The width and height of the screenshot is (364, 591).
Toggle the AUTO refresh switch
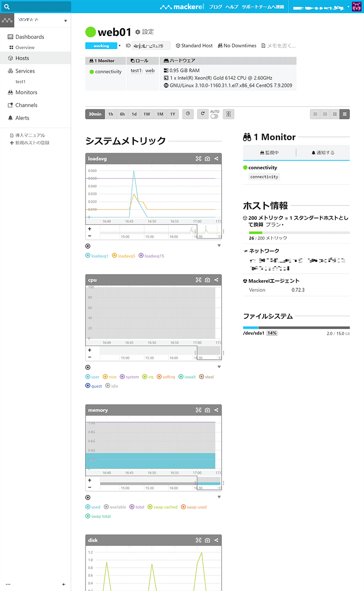[x=214, y=117]
